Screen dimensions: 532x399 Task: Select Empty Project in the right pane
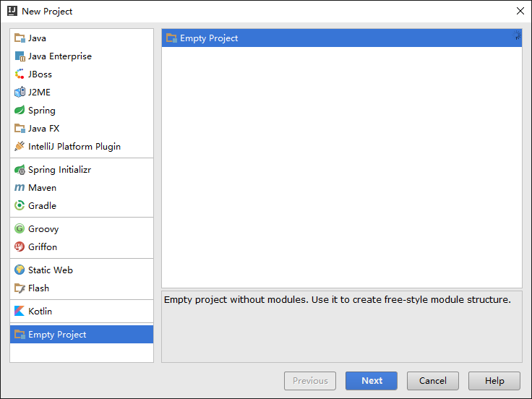click(x=342, y=38)
